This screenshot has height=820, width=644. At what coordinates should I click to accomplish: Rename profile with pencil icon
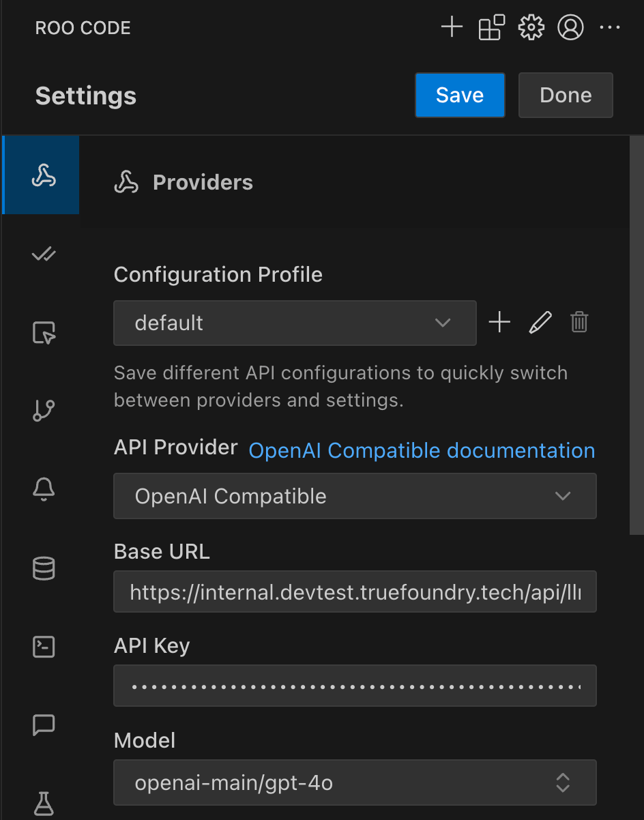pos(540,322)
